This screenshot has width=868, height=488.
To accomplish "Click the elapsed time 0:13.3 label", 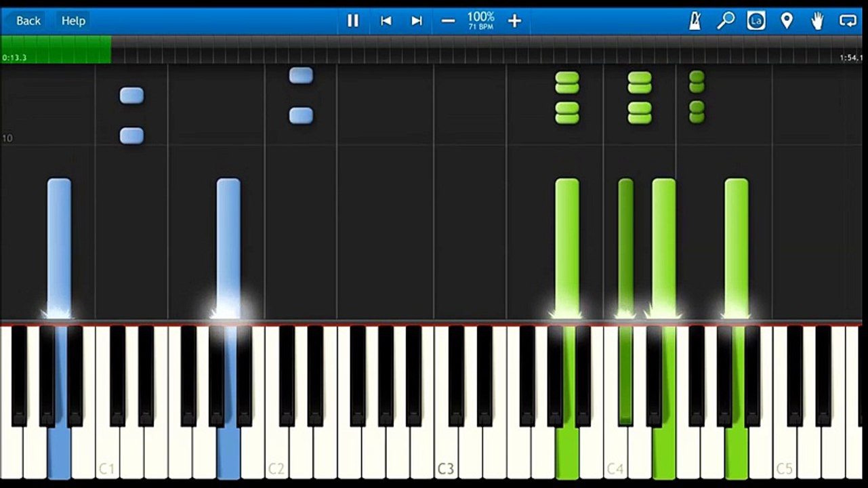I will pos(14,58).
